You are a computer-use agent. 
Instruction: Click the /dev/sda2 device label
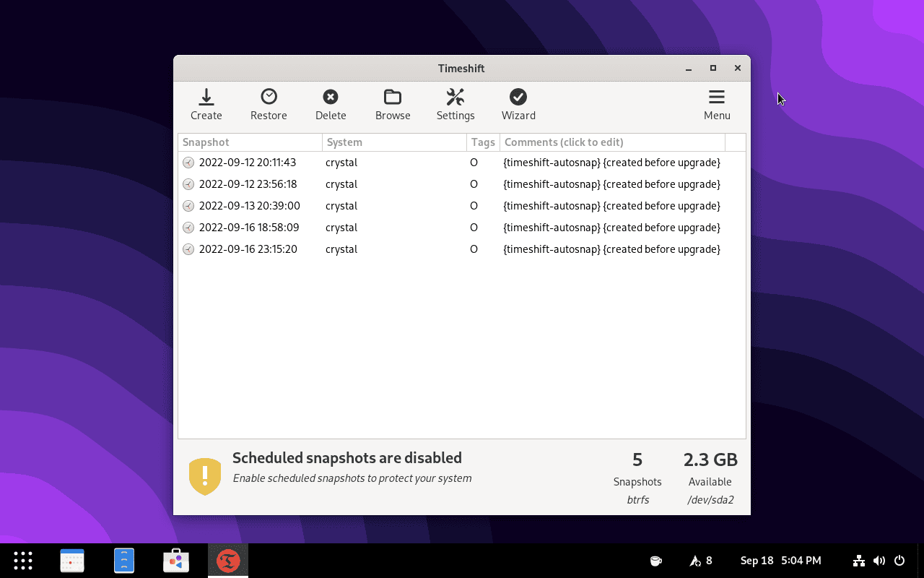point(710,500)
